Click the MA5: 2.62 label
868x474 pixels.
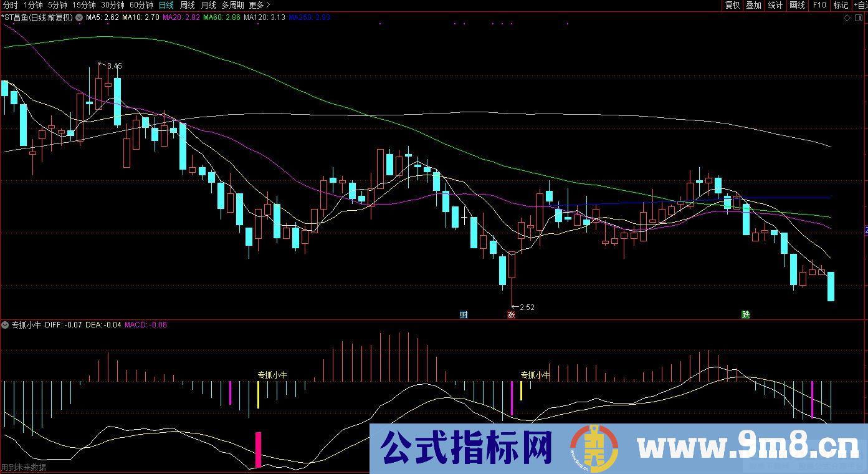tap(102, 17)
